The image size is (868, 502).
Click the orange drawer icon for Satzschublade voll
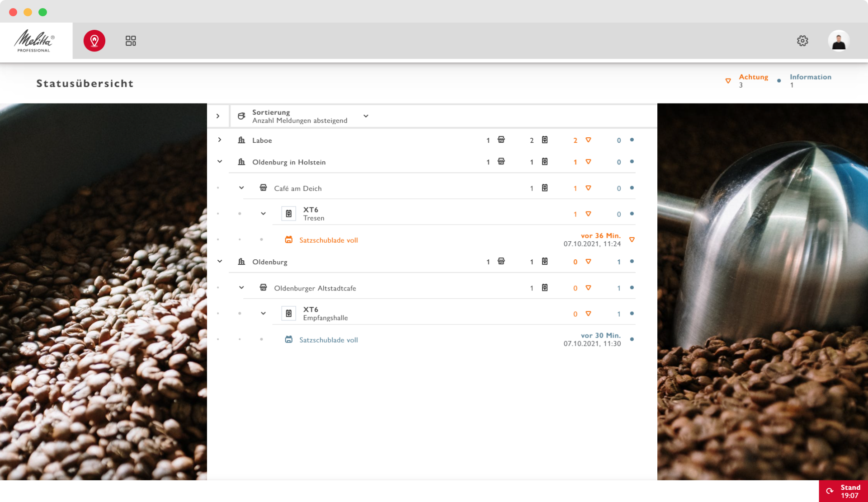coord(288,239)
